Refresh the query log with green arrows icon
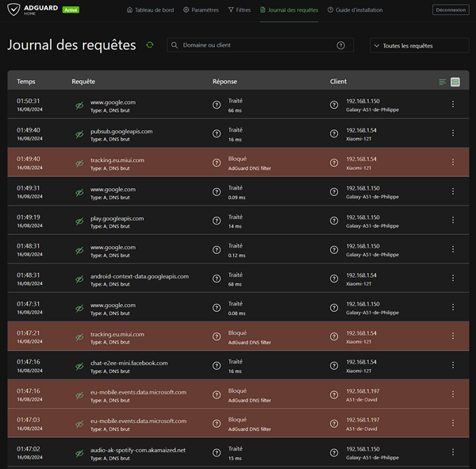 pyautogui.click(x=150, y=45)
